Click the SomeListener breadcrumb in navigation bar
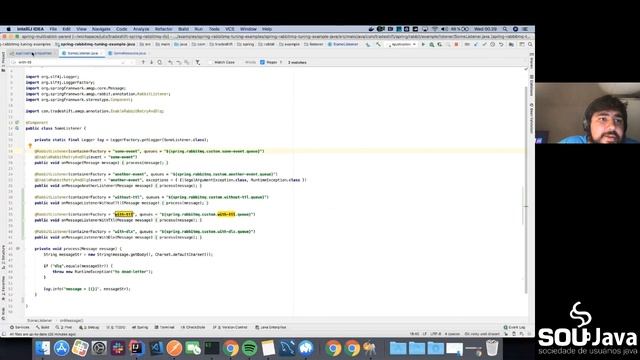This screenshot has width=640, height=360. [x=343, y=44]
